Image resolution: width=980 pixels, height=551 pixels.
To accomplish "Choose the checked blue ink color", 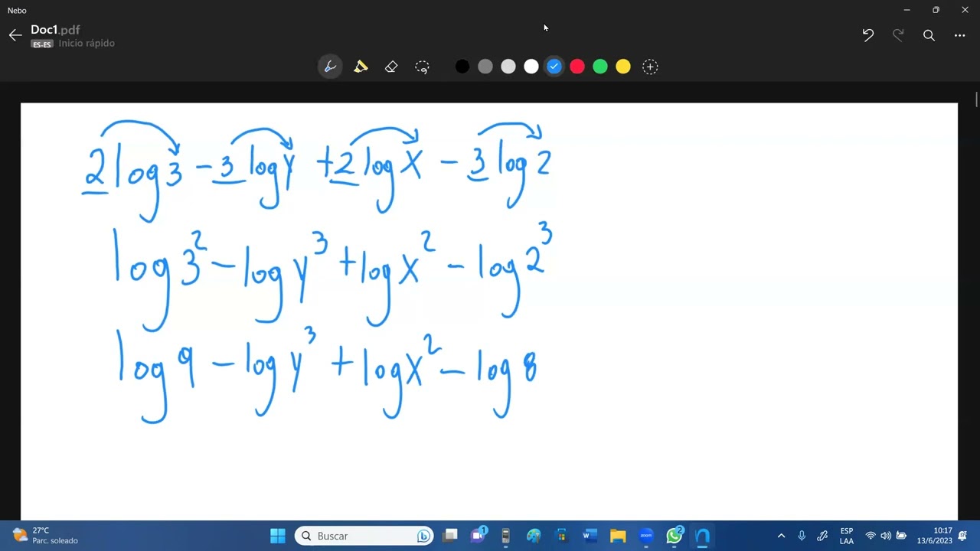I will tap(554, 67).
